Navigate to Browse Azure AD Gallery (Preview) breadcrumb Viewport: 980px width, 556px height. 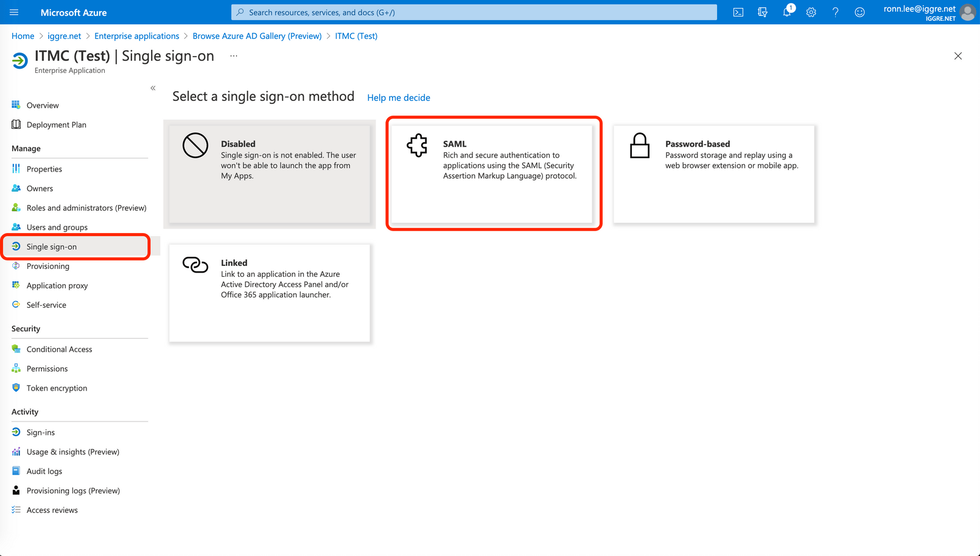point(257,36)
